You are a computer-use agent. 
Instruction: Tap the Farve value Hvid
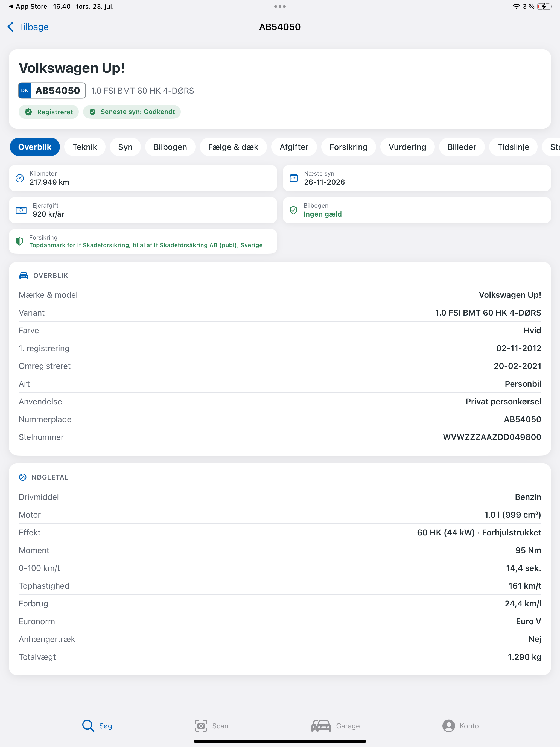coord(532,330)
